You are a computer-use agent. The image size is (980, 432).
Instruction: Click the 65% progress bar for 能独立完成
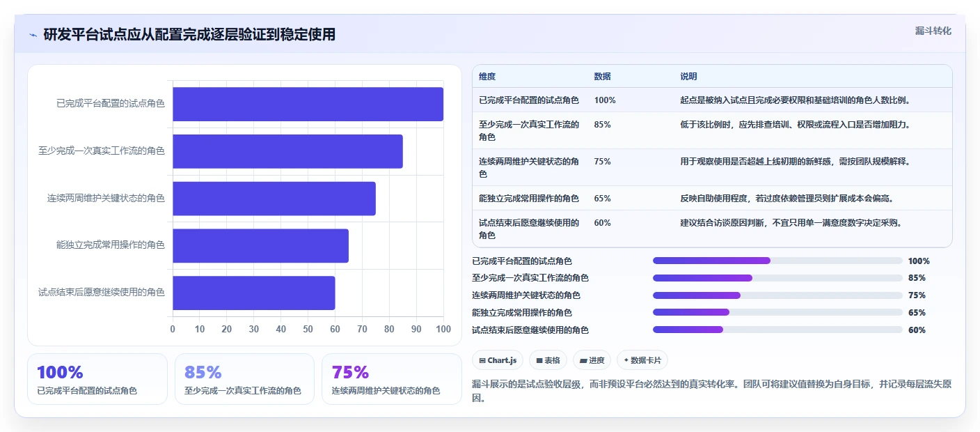(777, 312)
